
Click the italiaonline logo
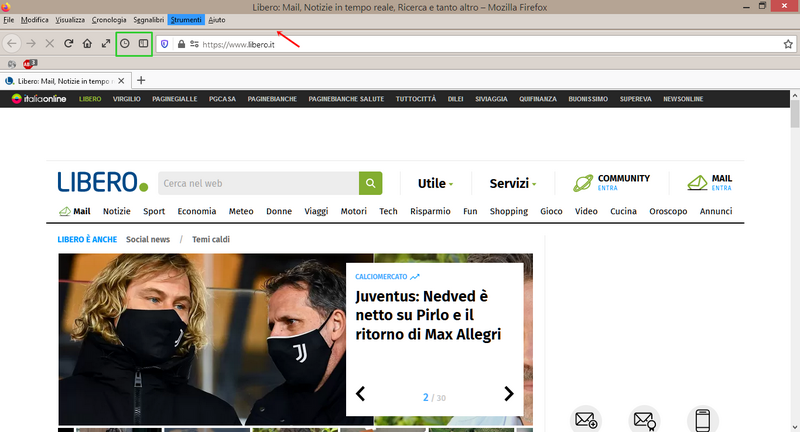point(39,98)
